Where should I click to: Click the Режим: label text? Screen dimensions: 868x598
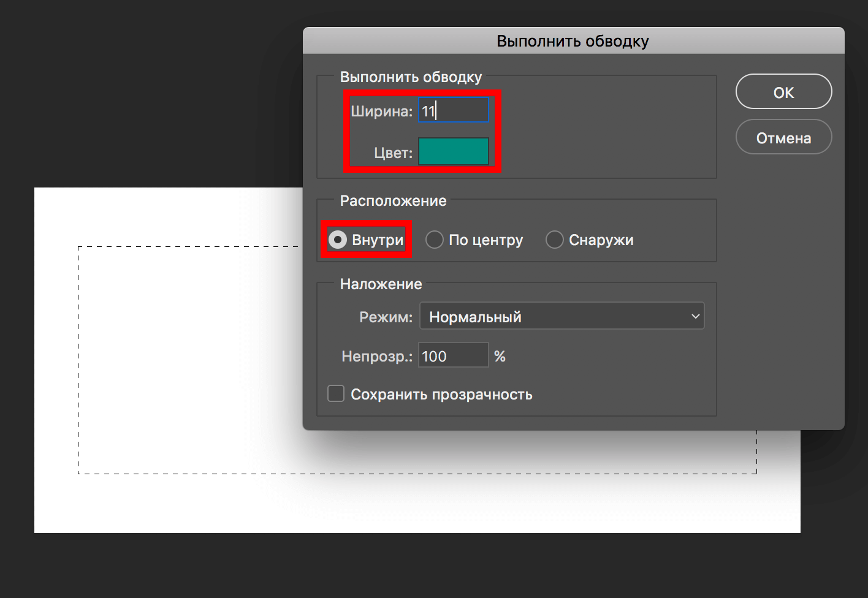point(386,317)
